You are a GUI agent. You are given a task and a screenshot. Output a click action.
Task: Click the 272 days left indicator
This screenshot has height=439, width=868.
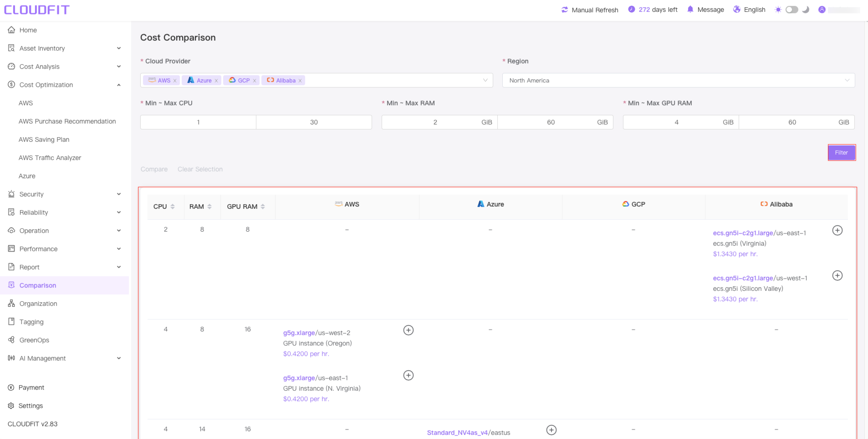point(653,10)
